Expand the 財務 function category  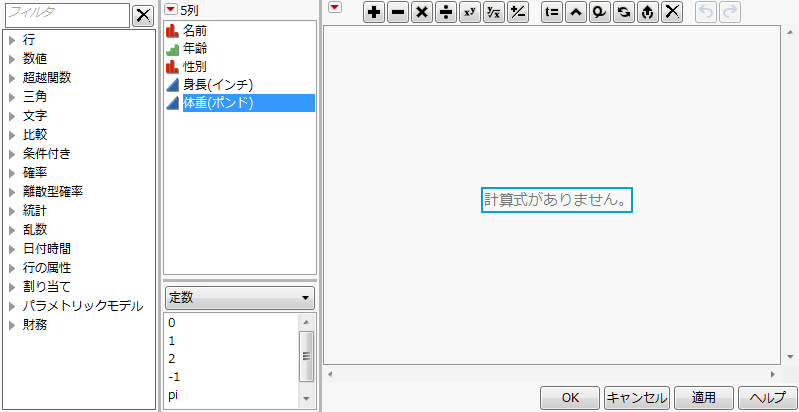tap(13, 325)
